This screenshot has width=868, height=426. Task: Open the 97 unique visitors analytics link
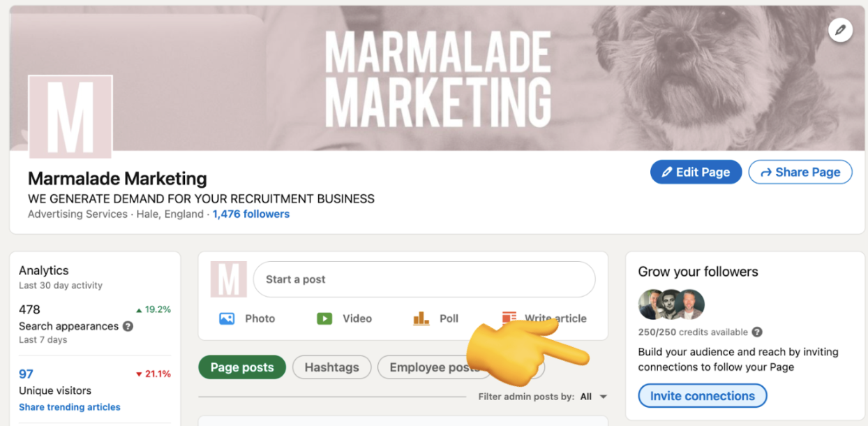pos(27,374)
